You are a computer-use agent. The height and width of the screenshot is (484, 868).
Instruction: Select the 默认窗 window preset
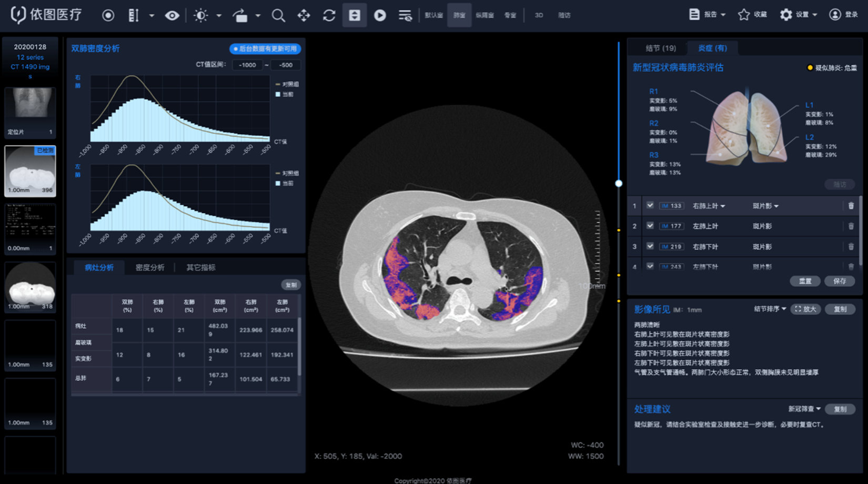433,15
